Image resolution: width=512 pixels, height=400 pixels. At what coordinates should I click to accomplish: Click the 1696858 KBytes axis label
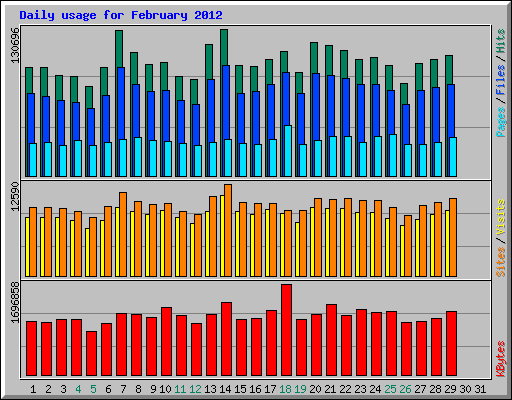click(15, 302)
